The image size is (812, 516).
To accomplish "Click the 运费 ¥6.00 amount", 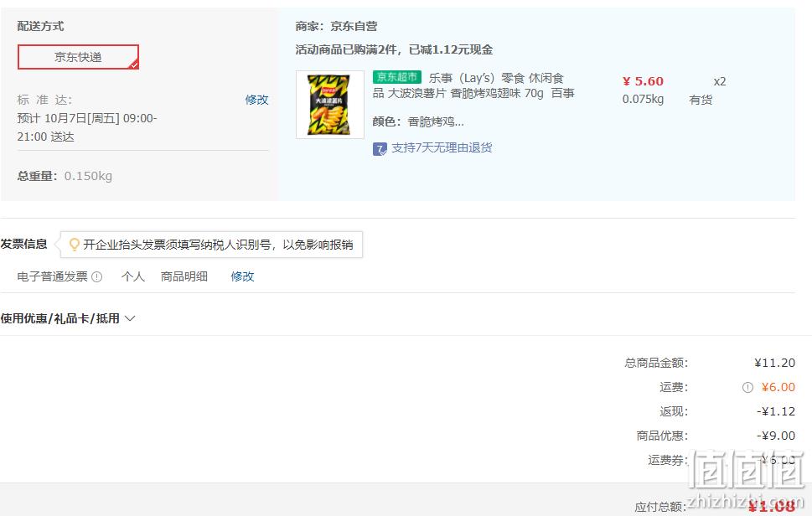I will coord(778,388).
